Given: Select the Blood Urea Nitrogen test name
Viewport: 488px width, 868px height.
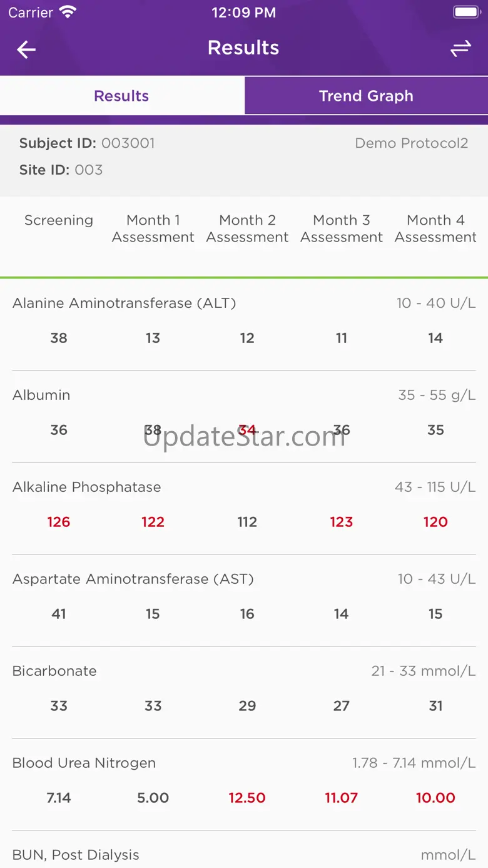Looking at the screenshot, I should (x=84, y=763).
